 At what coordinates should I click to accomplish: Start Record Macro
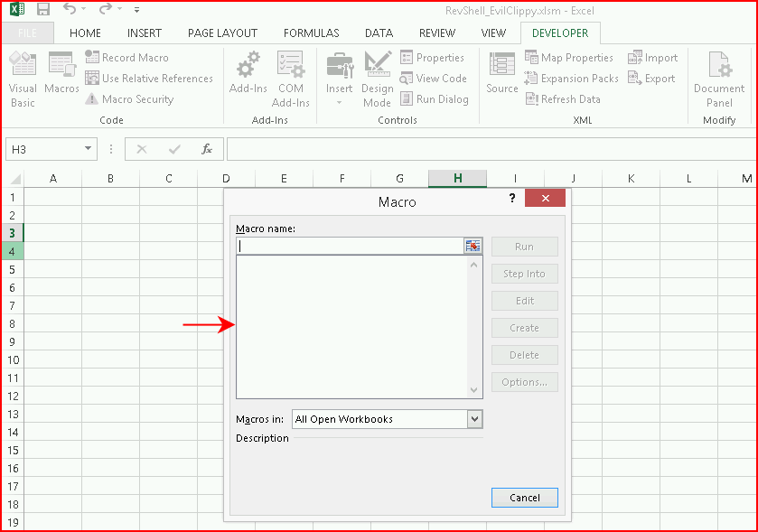(x=126, y=58)
